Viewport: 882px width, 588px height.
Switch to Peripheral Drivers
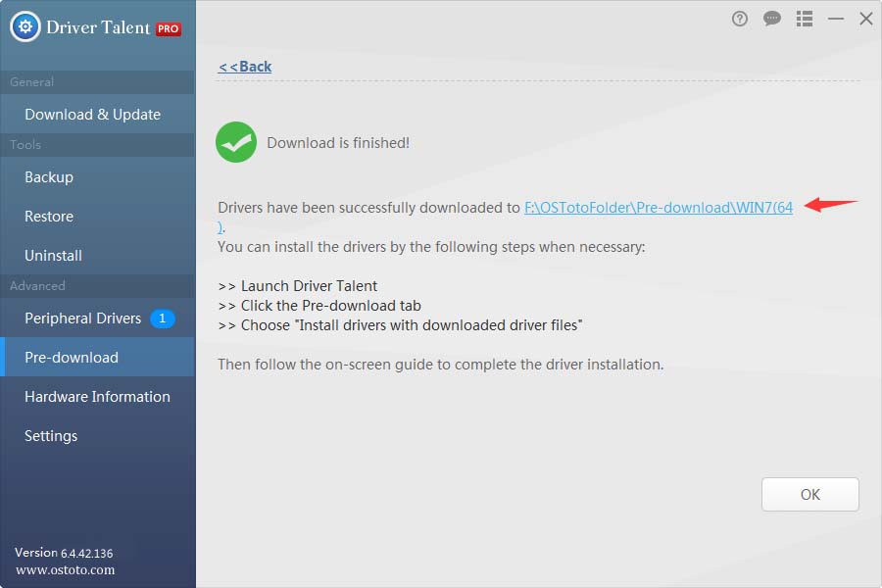(x=97, y=318)
